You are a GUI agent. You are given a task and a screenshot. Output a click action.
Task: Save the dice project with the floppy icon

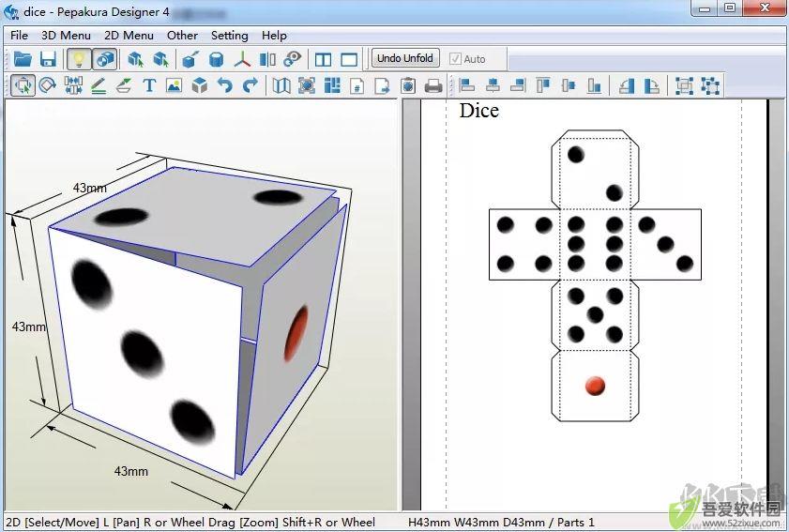48,59
